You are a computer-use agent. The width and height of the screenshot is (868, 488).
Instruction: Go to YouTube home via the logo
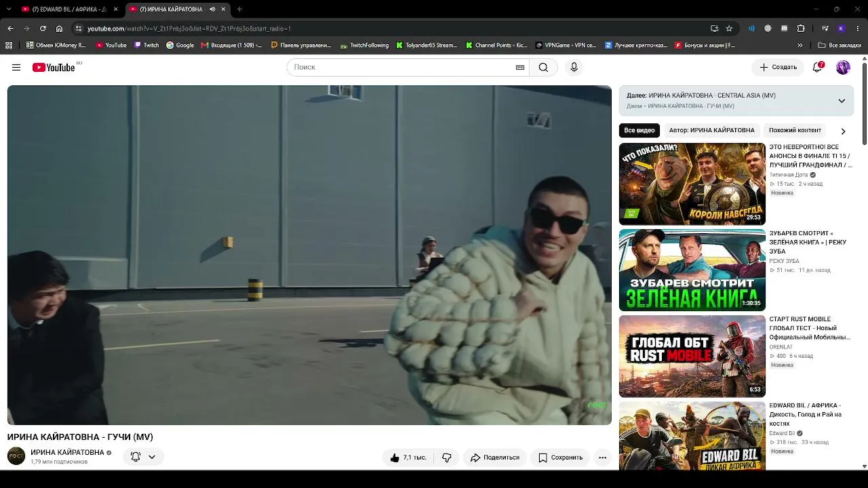click(54, 67)
